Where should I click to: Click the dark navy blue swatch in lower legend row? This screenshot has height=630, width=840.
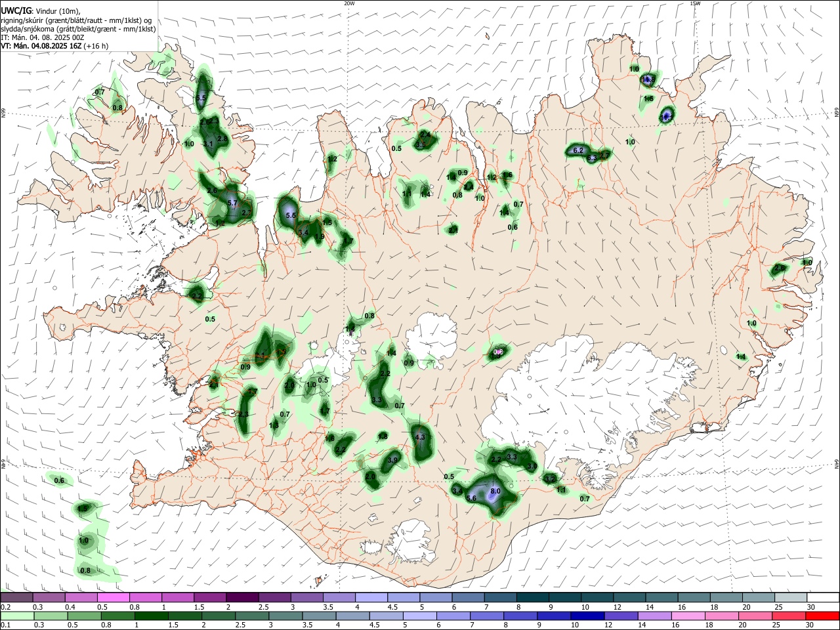coord(587,616)
